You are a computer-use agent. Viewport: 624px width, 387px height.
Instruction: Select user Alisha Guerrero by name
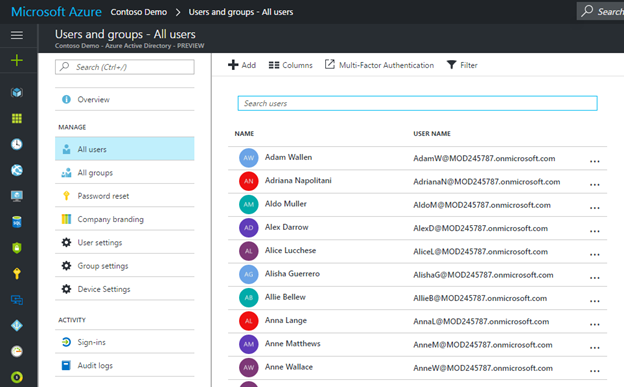(x=292, y=274)
